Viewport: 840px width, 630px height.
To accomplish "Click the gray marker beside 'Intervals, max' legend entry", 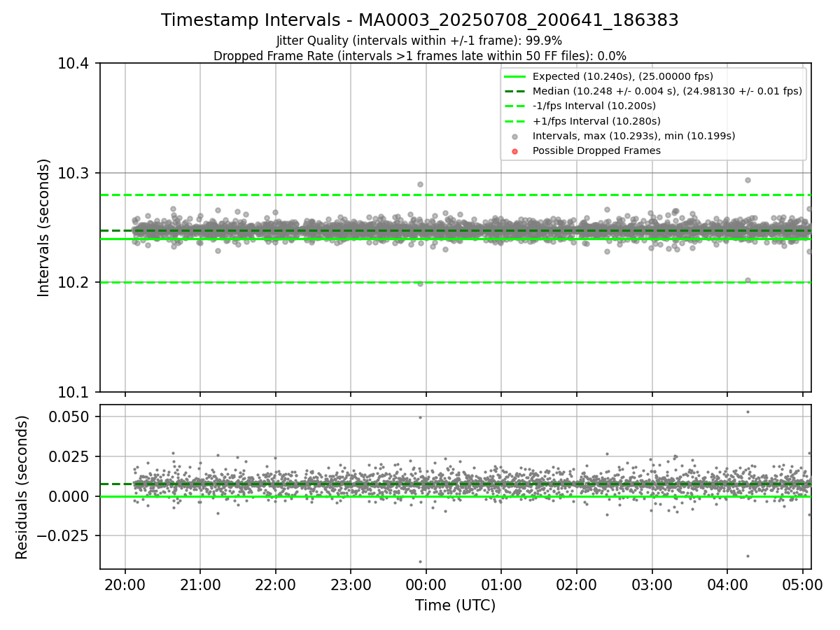I will pos(514,136).
